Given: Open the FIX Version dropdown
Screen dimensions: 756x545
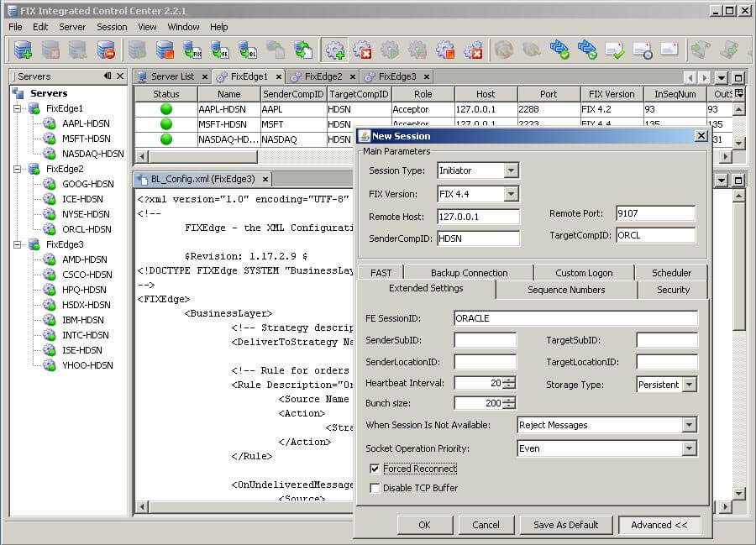Looking at the screenshot, I should point(511,194).
